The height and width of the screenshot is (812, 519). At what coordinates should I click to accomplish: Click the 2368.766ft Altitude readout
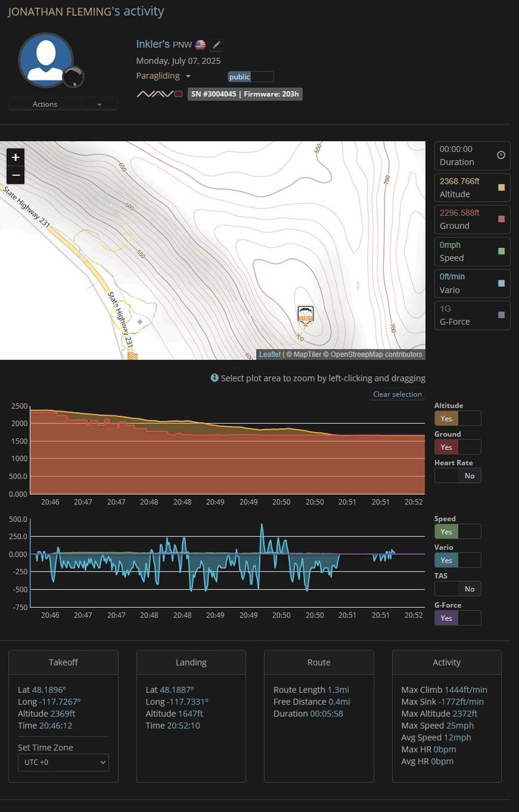471,187
